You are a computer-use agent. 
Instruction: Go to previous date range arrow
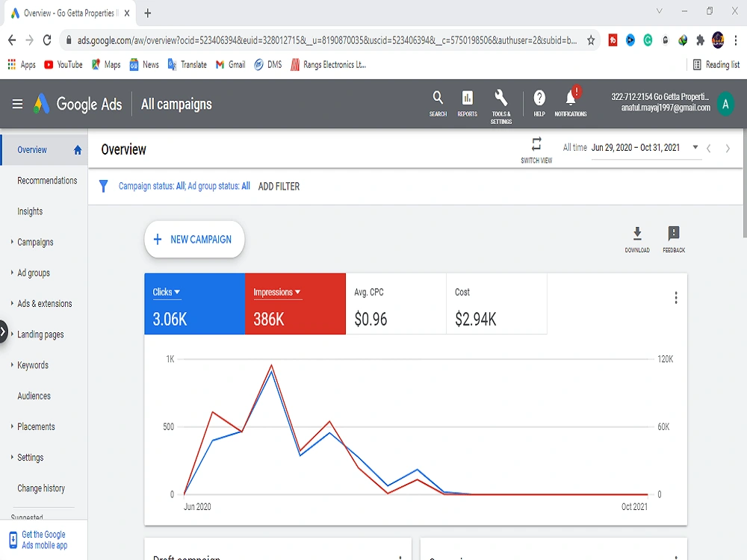709,149
